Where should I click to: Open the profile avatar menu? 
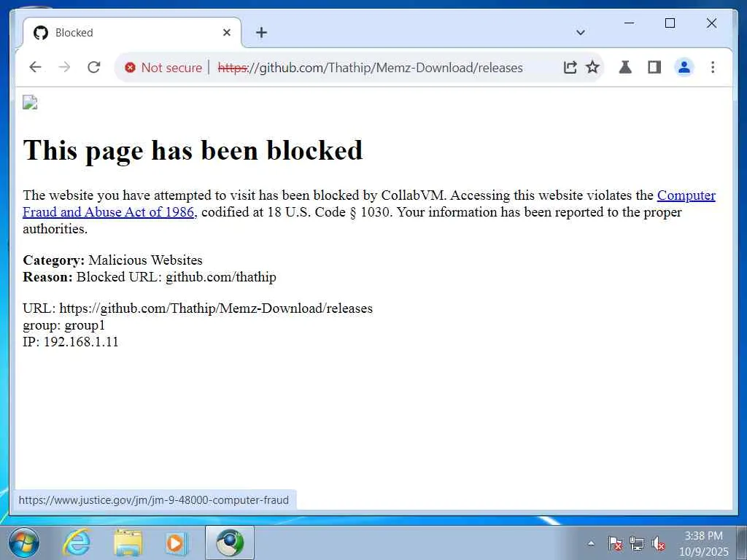[x=684, y=67]
